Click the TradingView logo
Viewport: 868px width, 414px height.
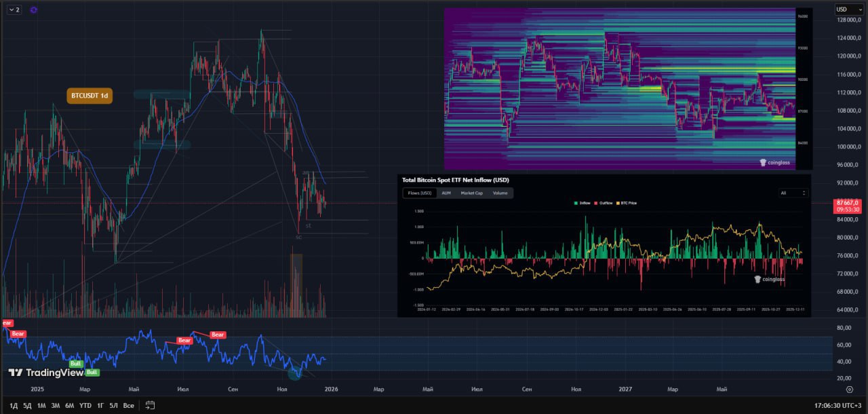click(45, 373)
